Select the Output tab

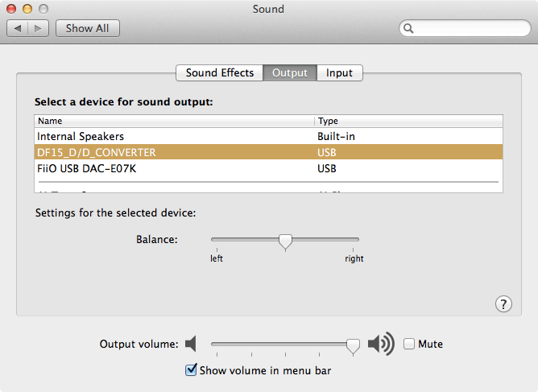tap(290, 72)
